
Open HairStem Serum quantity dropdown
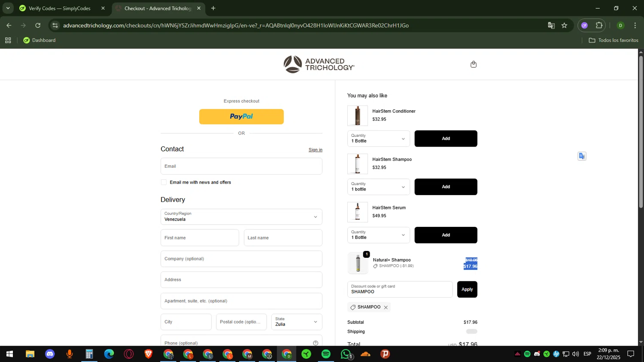pos(379,235)
